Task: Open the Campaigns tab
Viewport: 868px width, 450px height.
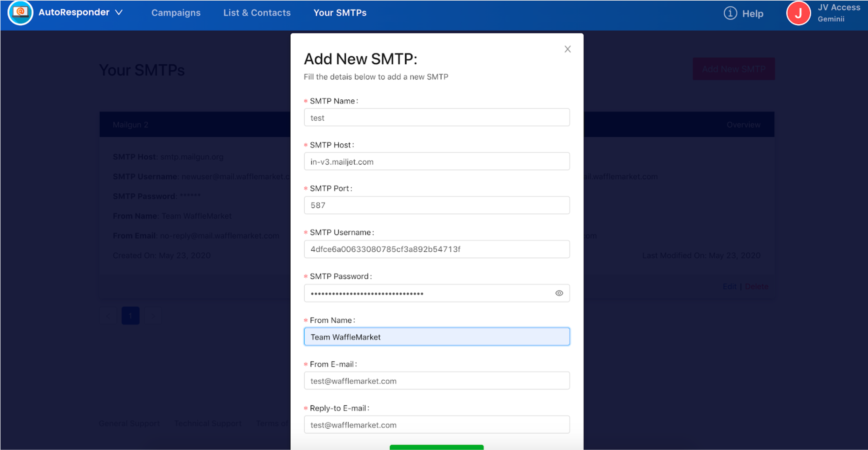Action: (176, 13)
